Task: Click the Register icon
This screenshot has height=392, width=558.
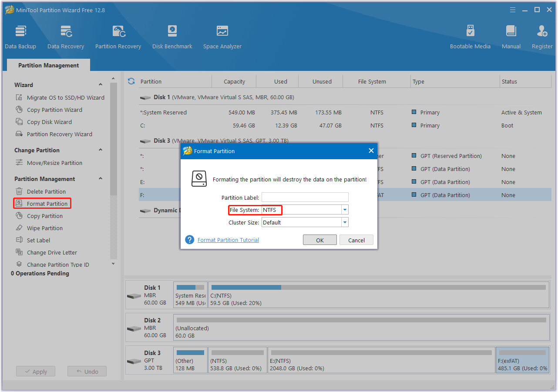Action: click(x=542, y=31)
